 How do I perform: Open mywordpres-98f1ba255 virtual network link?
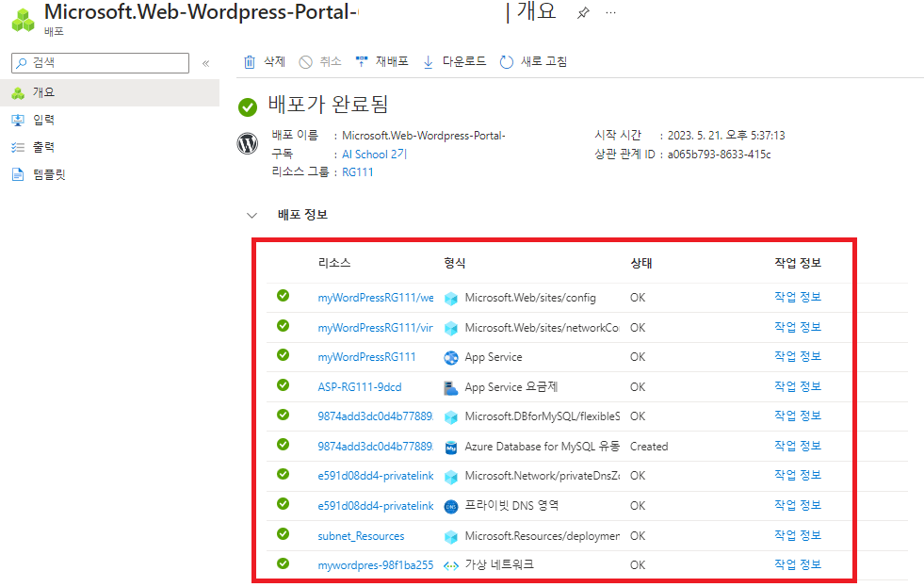pos(376,564)
